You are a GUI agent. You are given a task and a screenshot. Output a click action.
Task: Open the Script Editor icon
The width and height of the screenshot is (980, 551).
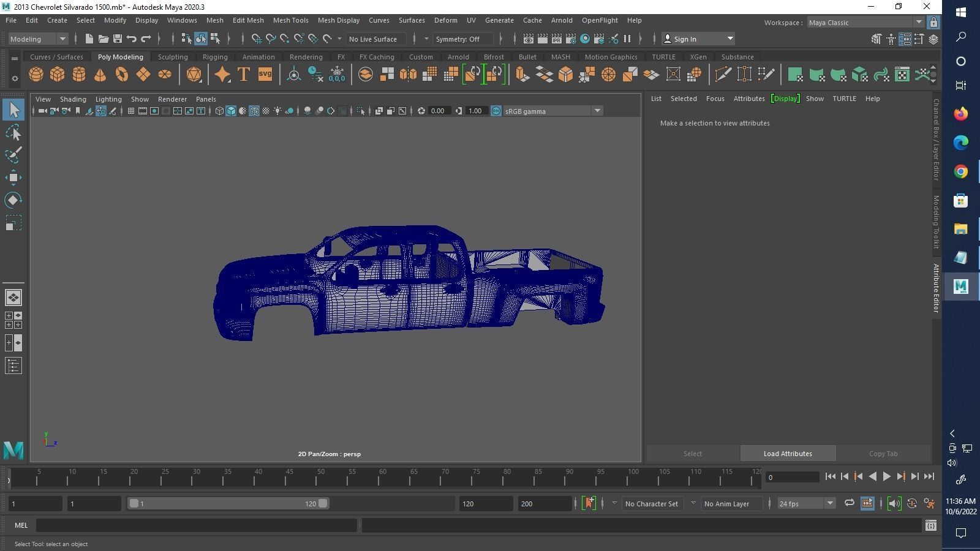(931, 525)
